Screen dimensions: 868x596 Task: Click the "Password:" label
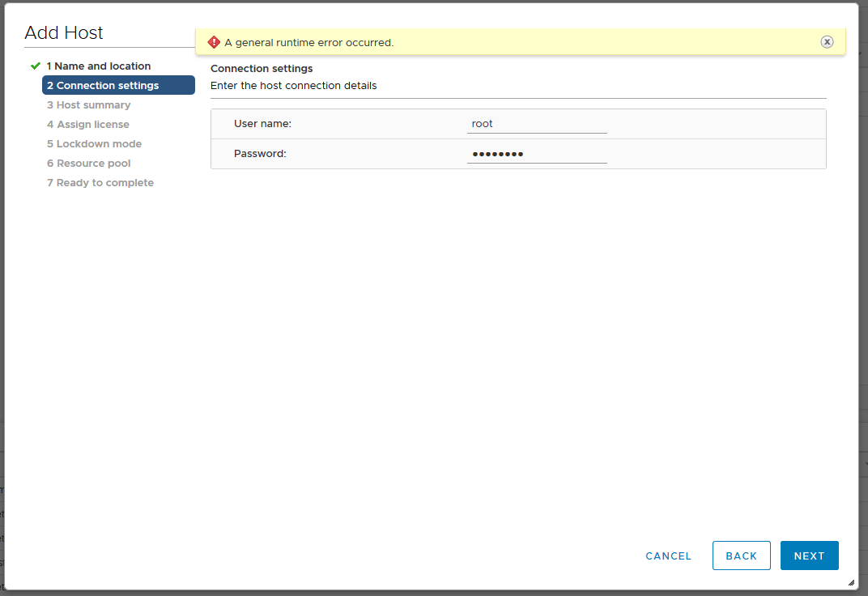tap(260, 154)
